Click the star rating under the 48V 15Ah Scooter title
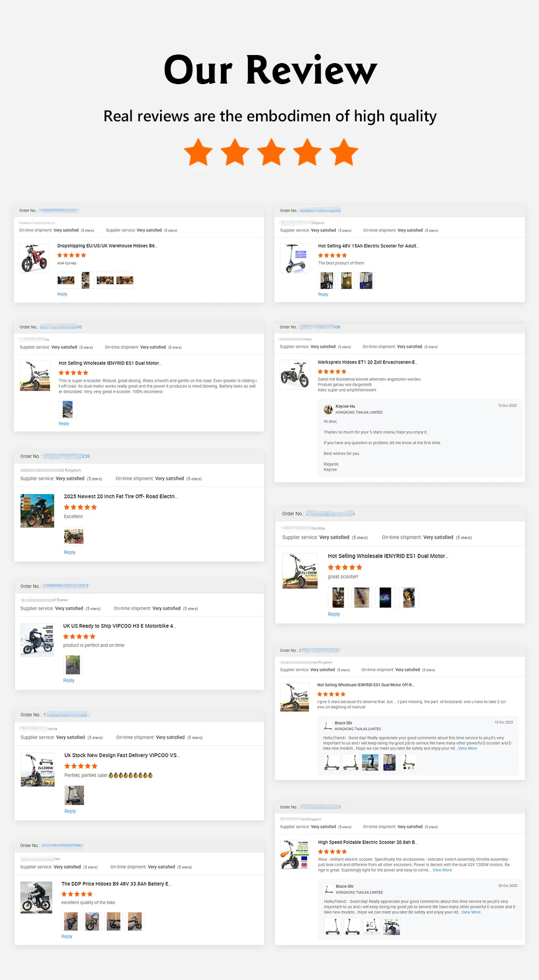The image size is (539, 980). click(x=333, y=255)
